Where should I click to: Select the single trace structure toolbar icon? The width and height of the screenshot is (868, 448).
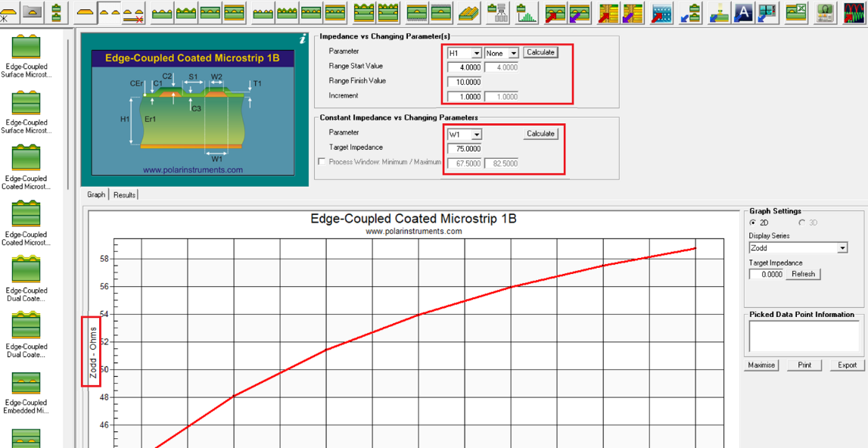[86, 12]
